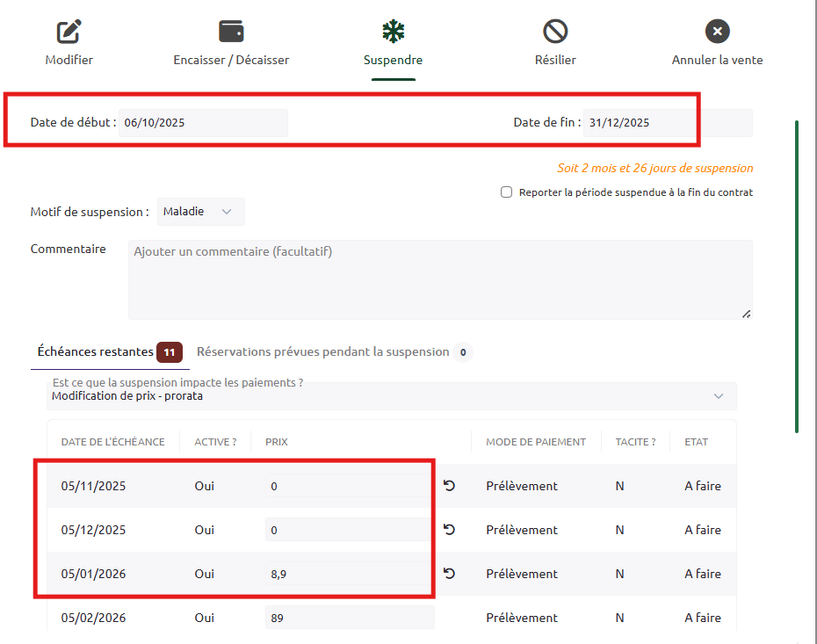This screenshot has height=644, width=817.
Task: Reset the price for the 05/12/2025 échéance
Action: tap(449, 530)
